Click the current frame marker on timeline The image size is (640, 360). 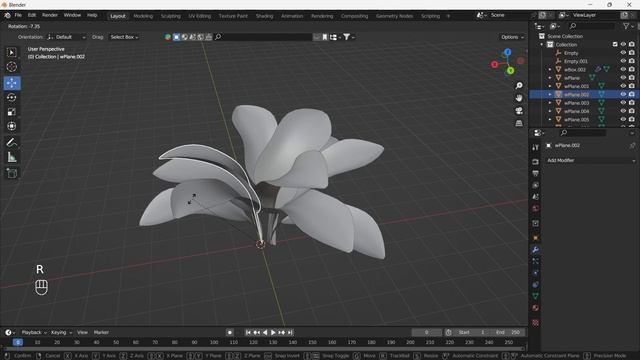click(x=18, y=342)
